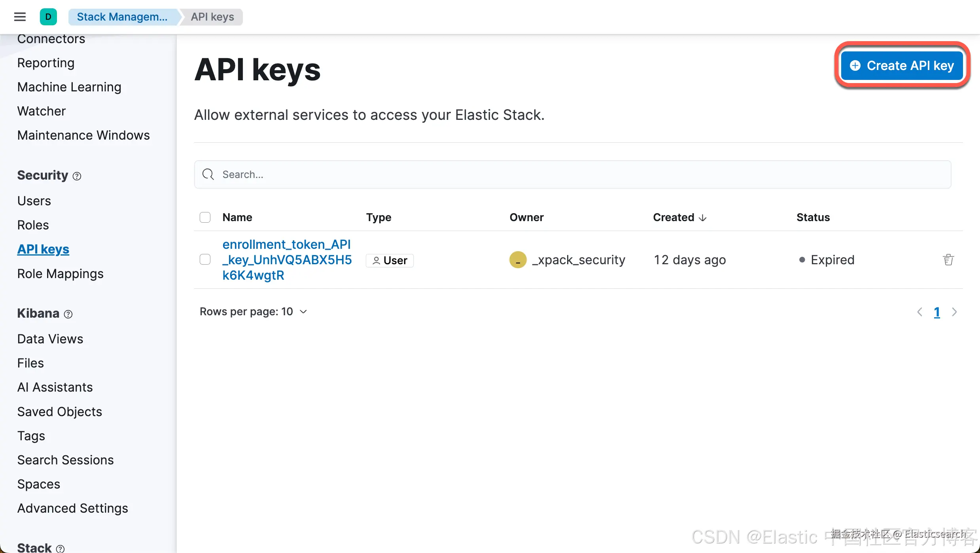Click the Stack section help icon
Screen dimensions: 980x553
tap(61, 548)
